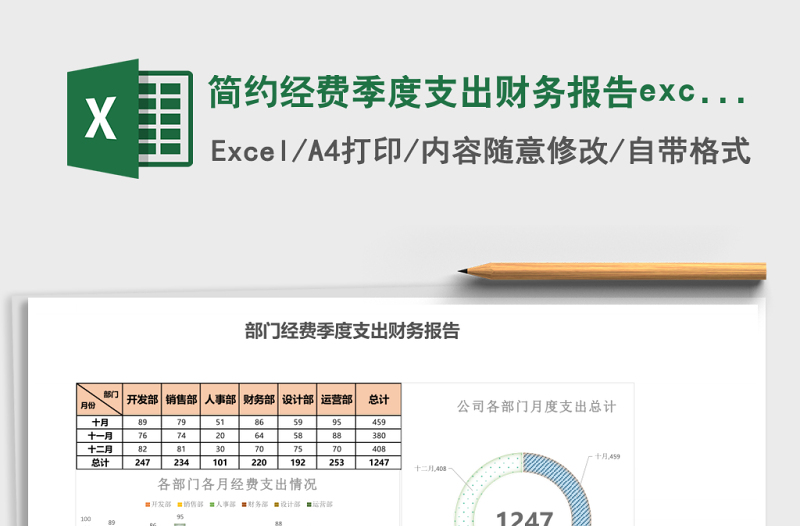Screen dimensions: 800x526
Task: Click the 部门经费季度支出财务报告 sheet title
Action: coord(352,331)
